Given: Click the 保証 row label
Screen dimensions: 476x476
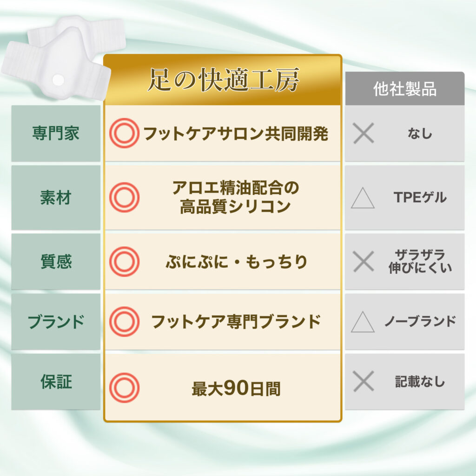Looking at the screenshot, I should pos(56,382).
